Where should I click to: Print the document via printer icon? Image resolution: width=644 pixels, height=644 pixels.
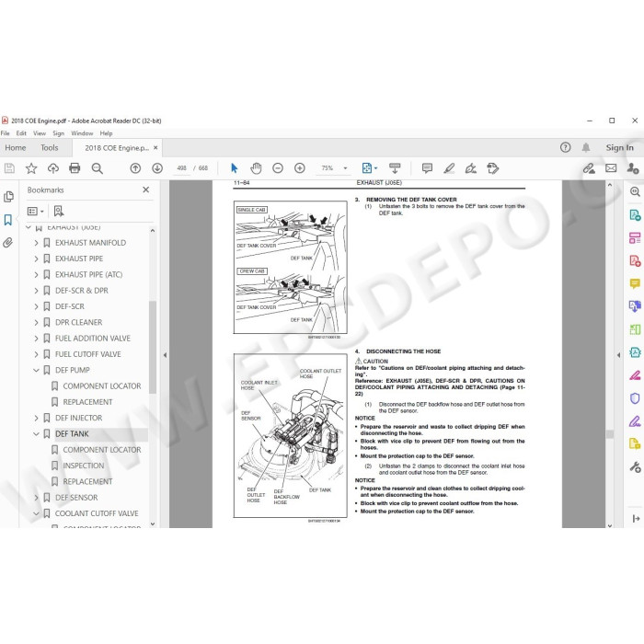(x=75, y=168)
